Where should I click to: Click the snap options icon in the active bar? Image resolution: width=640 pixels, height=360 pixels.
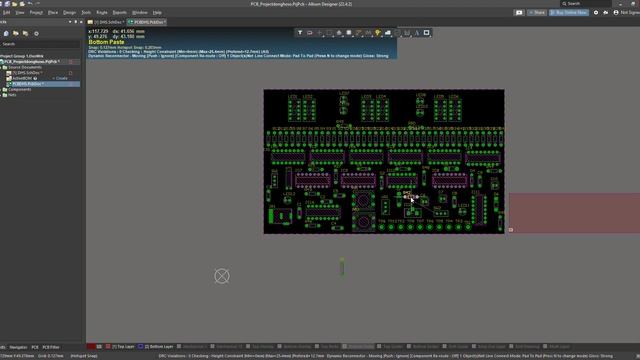(x=310, y=33)
